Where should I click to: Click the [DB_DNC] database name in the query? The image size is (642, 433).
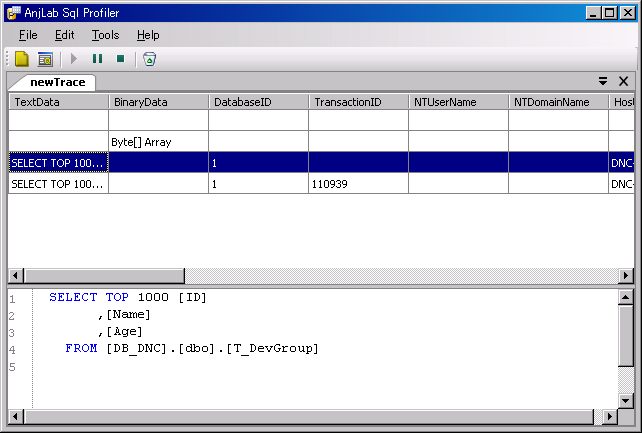click(x=136, y=348)
